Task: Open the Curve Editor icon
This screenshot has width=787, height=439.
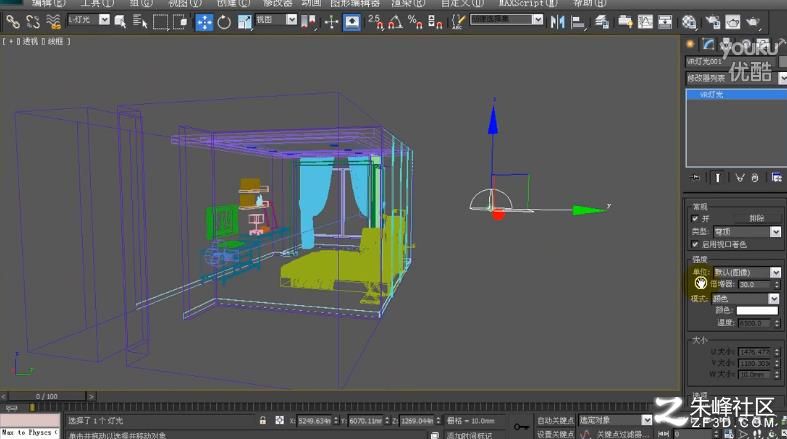Action: [645, 22]
